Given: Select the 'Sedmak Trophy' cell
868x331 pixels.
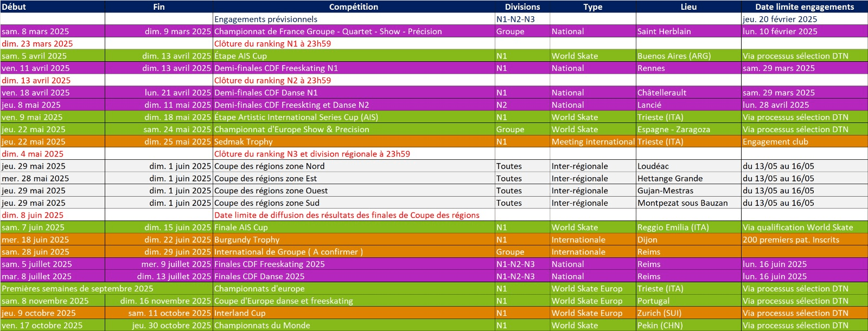Looking at the screenshot, I should pyautogui.click(x=354, y=141).
